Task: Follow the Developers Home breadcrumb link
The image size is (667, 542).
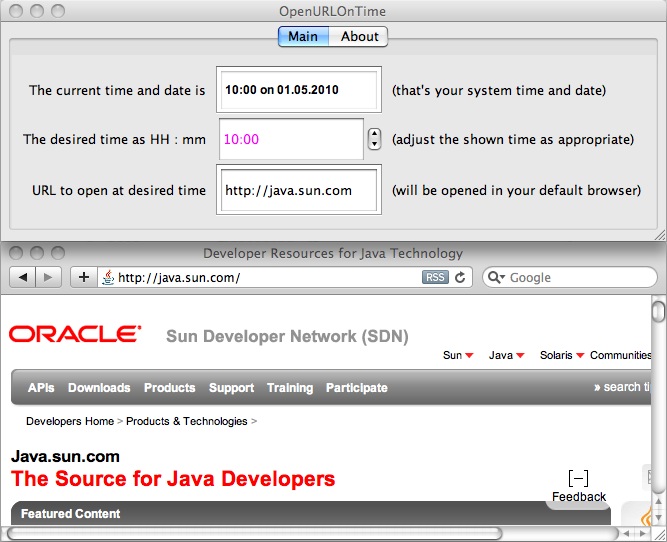Action: [x=69, y=421]
